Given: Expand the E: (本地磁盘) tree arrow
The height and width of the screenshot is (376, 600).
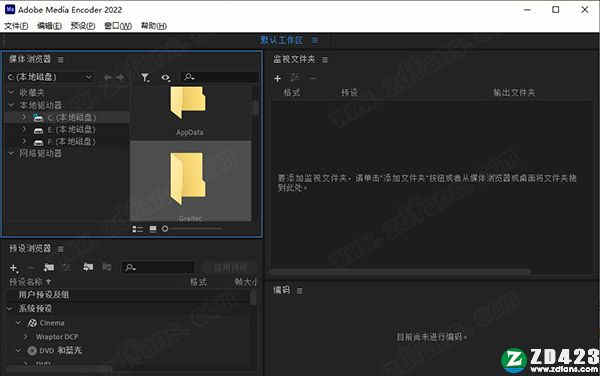Looking at the screenshot, I should point(24,130).
